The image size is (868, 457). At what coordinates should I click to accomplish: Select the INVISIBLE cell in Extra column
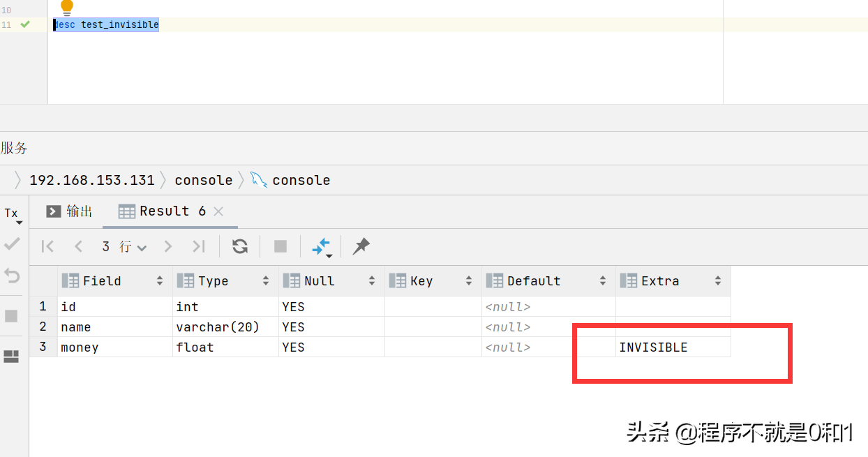[653, 347]
